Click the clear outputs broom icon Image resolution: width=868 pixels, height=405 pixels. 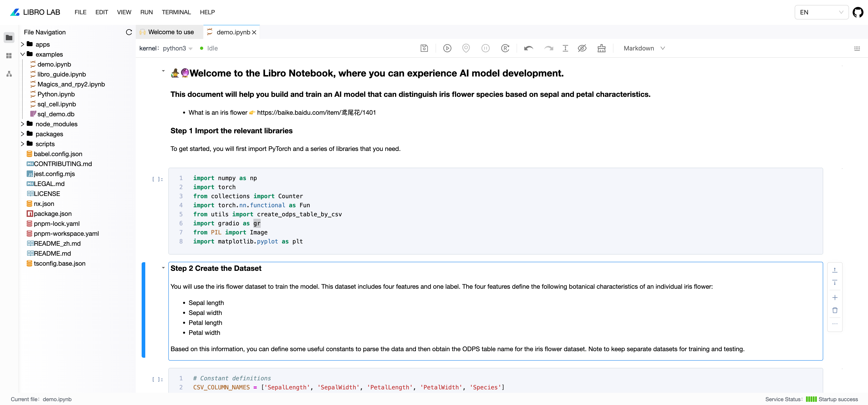pyautogui.click(x=601, y=48)
